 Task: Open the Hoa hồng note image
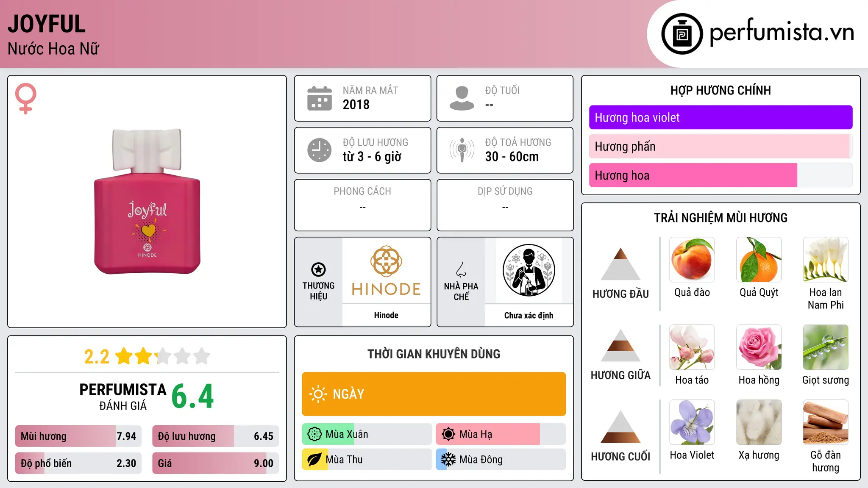pyautogui.click(x=759, y=347)
